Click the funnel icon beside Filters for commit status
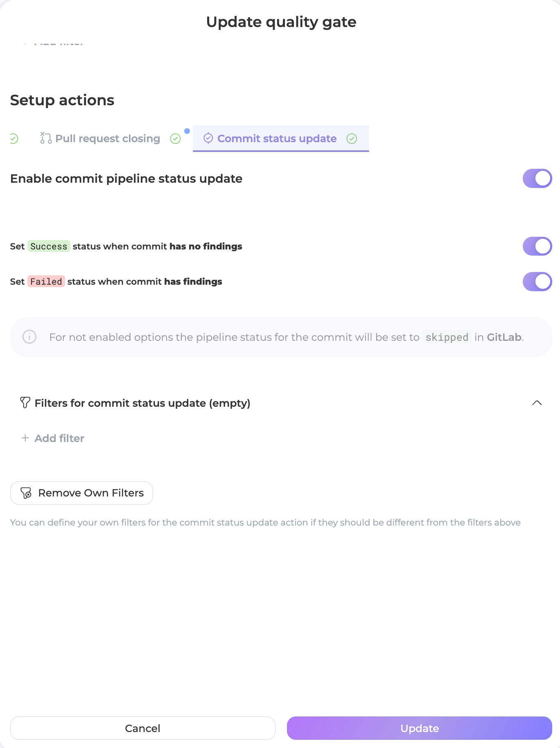This screenshot has width=560, height=748. [25, 403]
